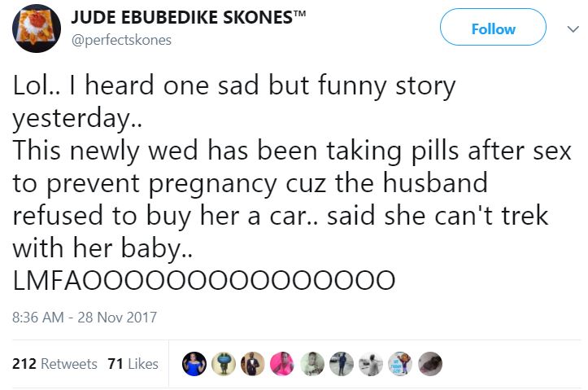Select the liker avatar with pink background
This screenshot has height=390, width=588.
283,364
